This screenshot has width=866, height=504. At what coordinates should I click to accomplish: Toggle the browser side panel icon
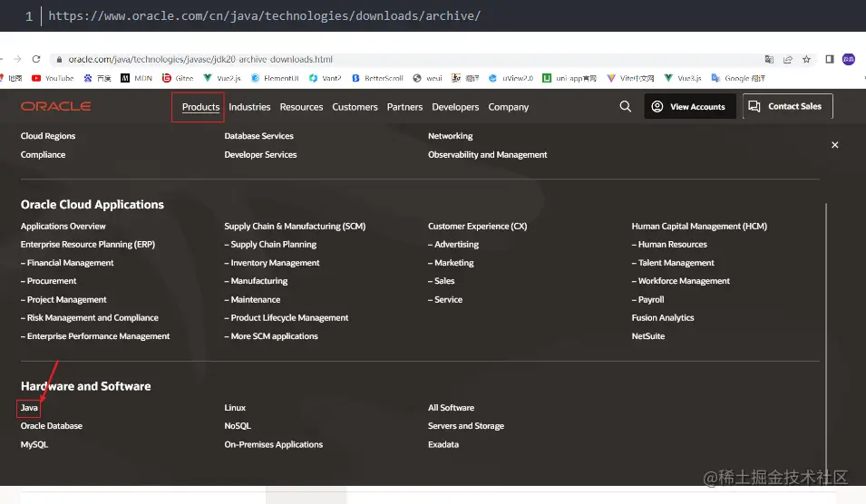point(829,59)
